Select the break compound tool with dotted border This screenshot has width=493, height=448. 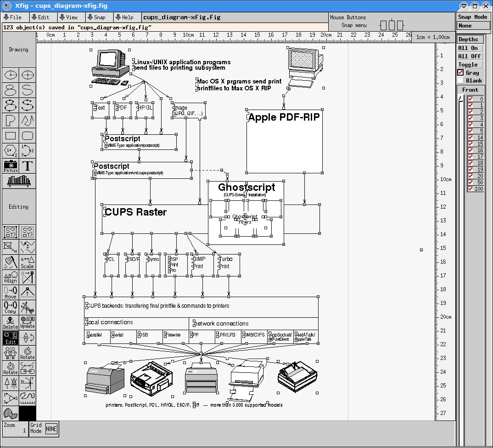click(x=28, y=232)
